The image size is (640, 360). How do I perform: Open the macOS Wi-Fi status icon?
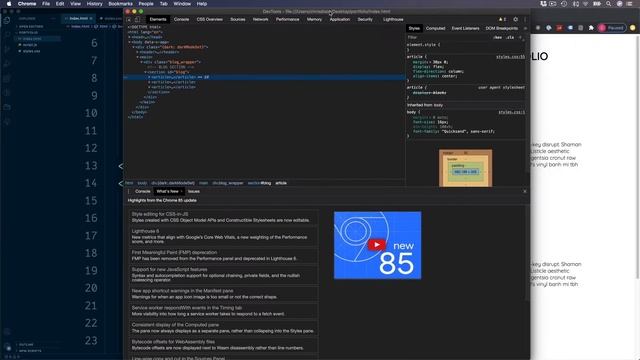[x=586, y=4]
